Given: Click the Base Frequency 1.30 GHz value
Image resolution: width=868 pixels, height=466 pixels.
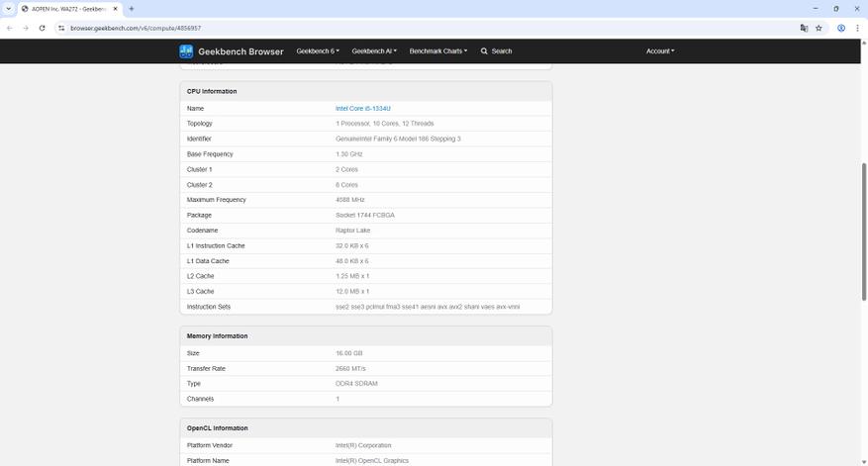Looking at the screenshot, I should coord(348,154).
